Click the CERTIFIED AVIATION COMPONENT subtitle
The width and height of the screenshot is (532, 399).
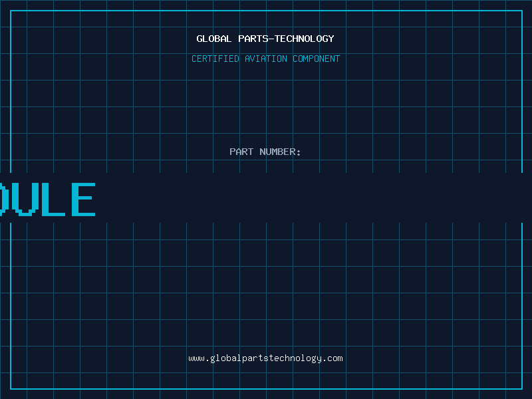pyautogui.click(x=265, y=59)
